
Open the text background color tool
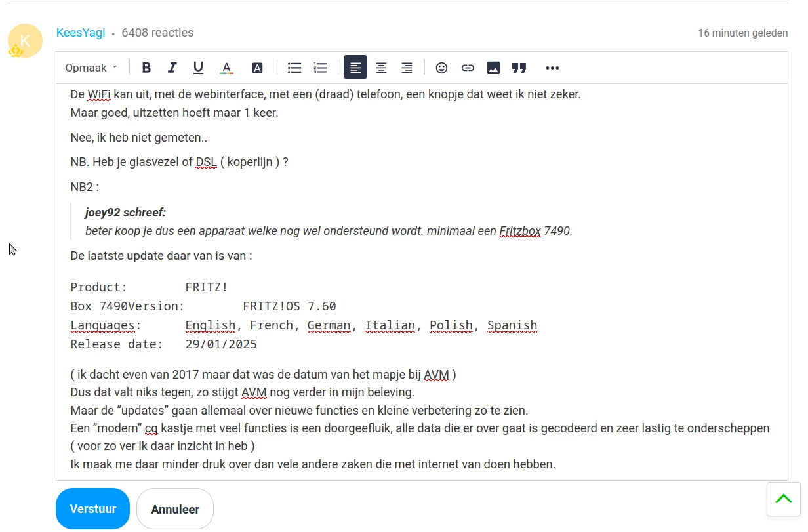click(258, 68)
